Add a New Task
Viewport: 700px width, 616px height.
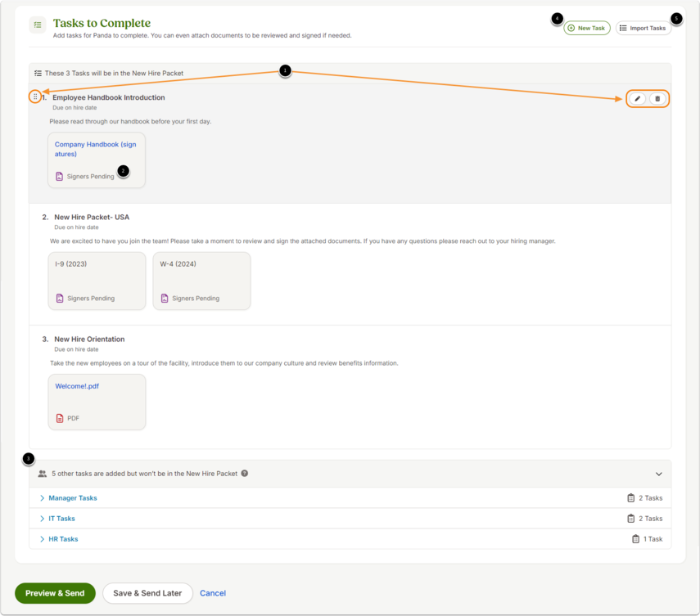coord(586,28)
